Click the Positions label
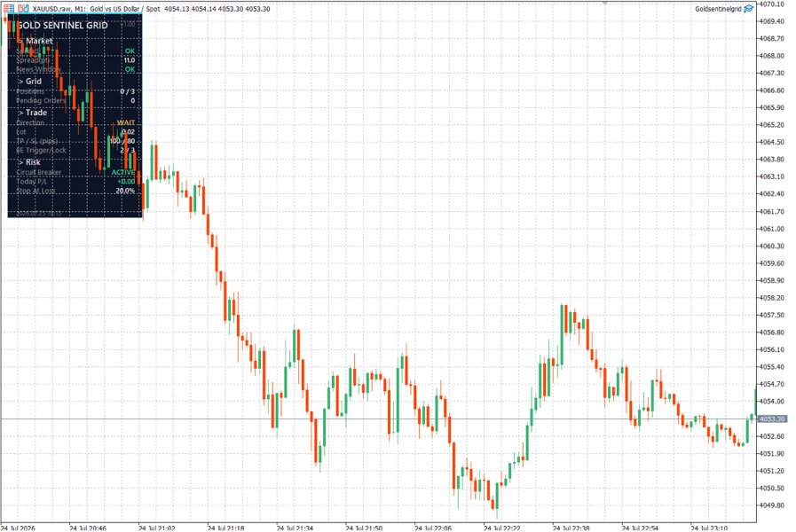 click(x=30, y=91)
